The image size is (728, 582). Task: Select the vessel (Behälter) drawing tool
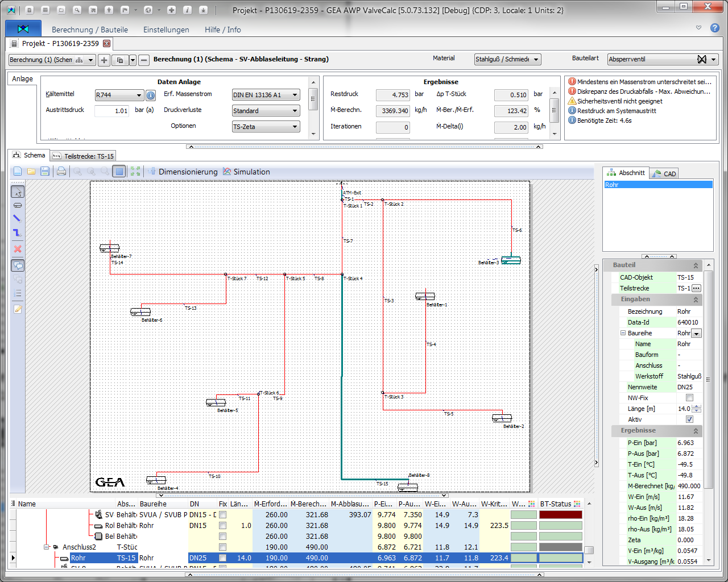coord(18,205)
